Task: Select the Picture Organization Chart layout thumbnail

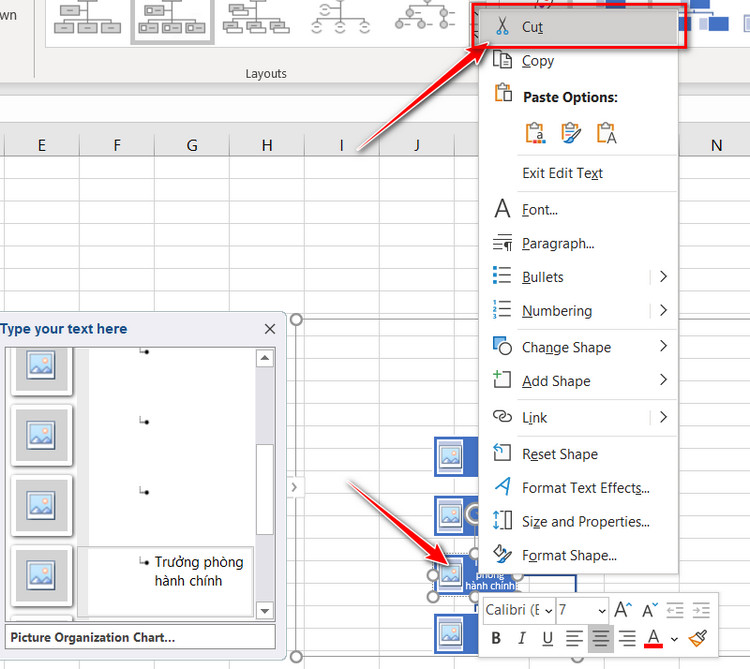Action: click(x=172, y=21)
